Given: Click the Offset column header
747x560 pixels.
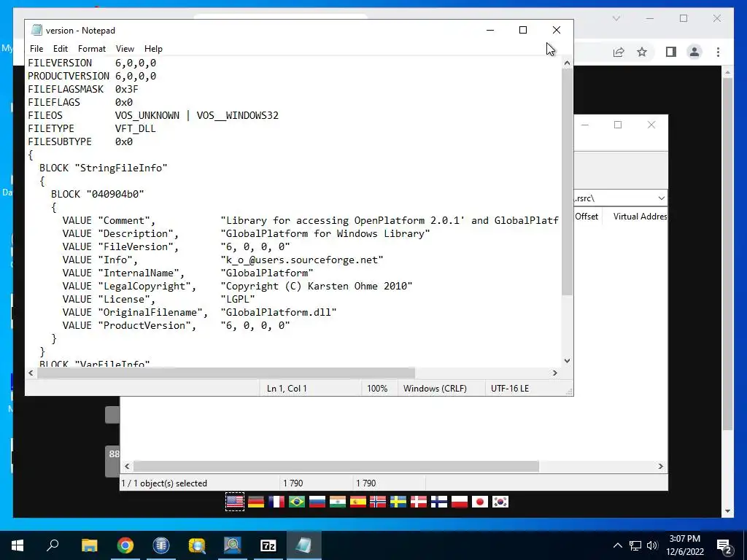Looking at the screenshot, I should [x=587, y=216].
